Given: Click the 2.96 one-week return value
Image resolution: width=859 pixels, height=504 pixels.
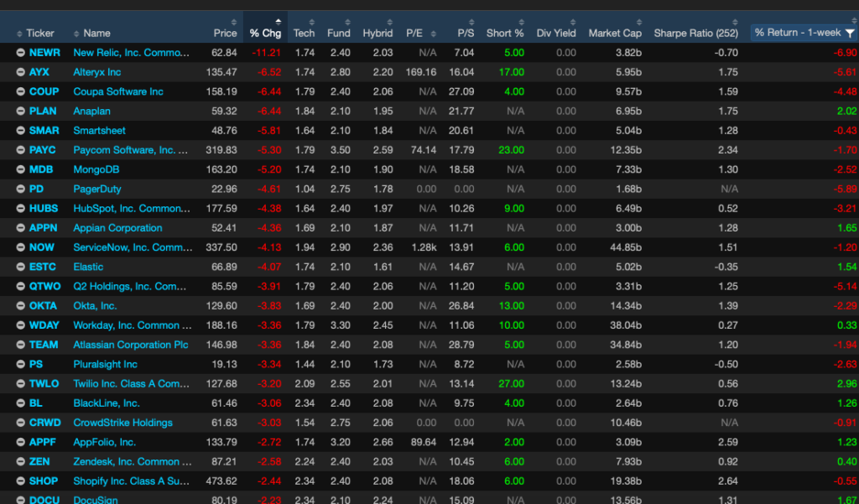Looking at the screenshot, I should (847, 383).
